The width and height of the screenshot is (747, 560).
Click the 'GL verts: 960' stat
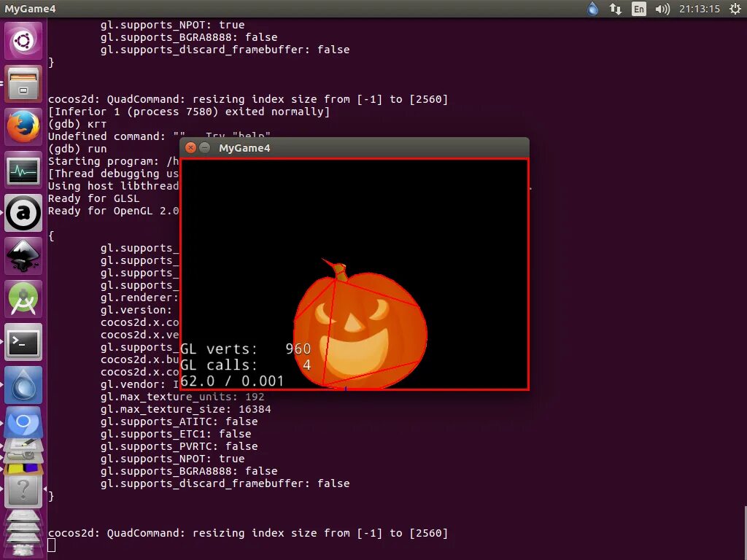pyautogui.click(x=245, y=349)
